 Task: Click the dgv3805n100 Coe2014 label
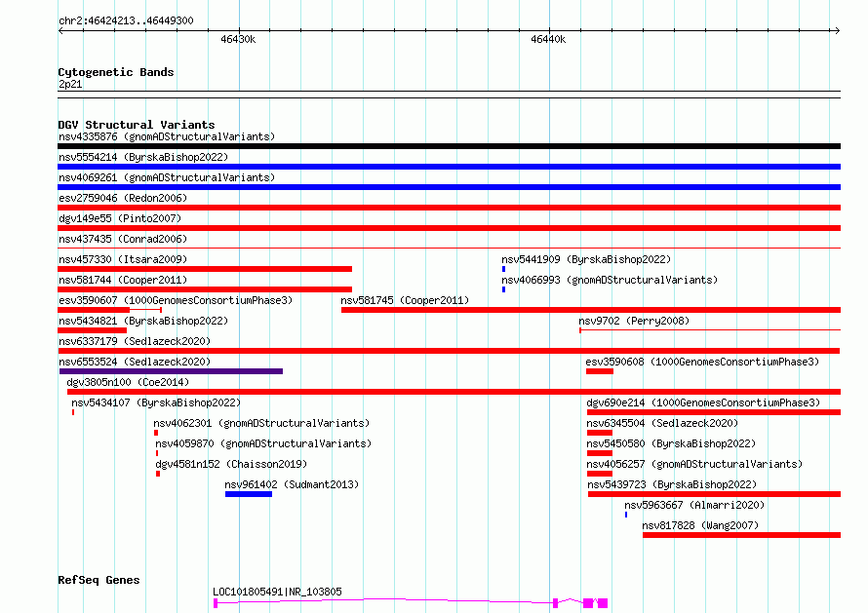point(128,382)
